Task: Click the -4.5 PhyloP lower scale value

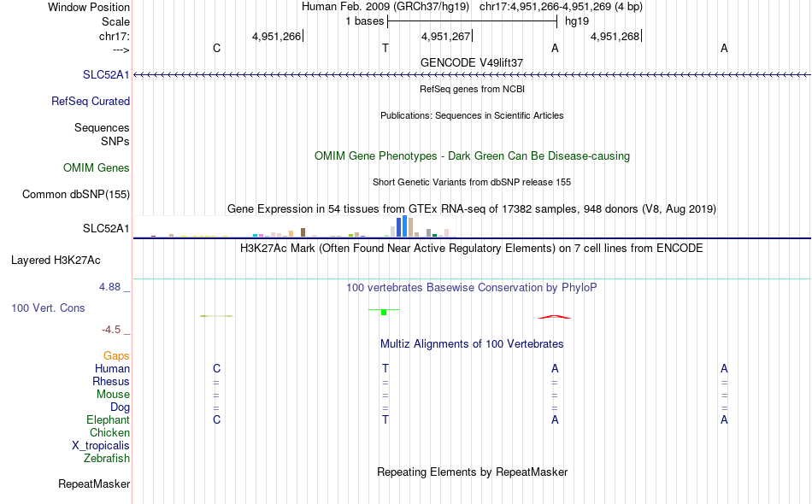Action: [x=111, y=330]
